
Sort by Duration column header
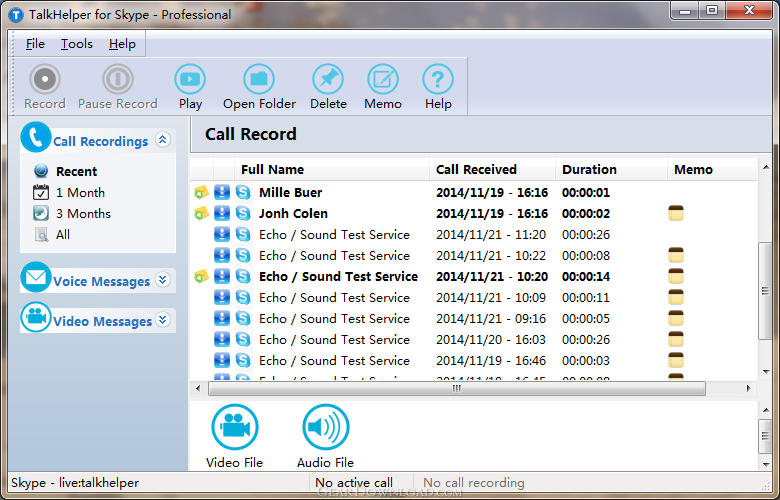point(611,169)
